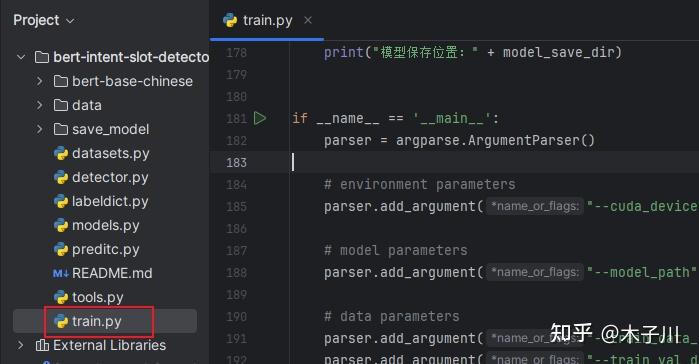The image size is (699, 364).
Task: Click the datasets.py Python file icon
Action: tap(61, 153)
